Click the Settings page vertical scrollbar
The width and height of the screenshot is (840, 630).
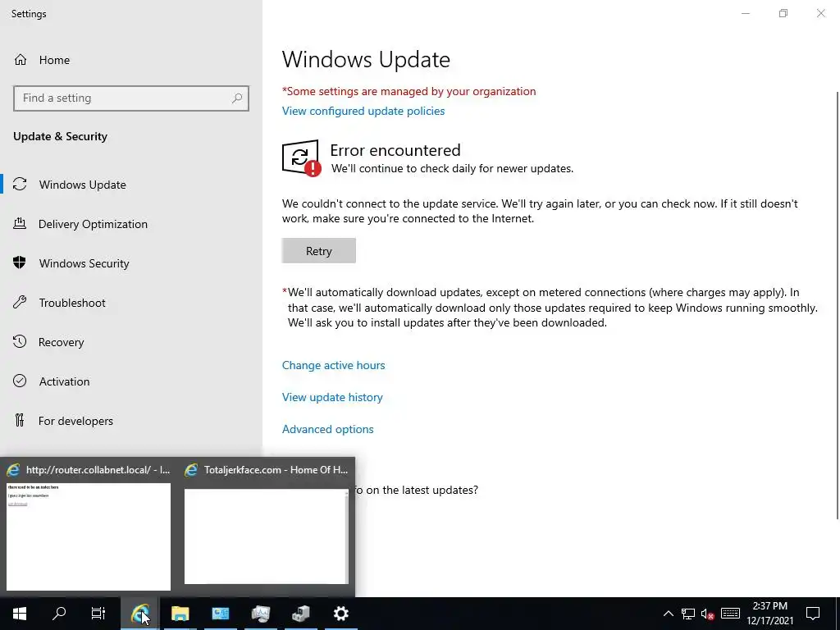tap(838, 305)
